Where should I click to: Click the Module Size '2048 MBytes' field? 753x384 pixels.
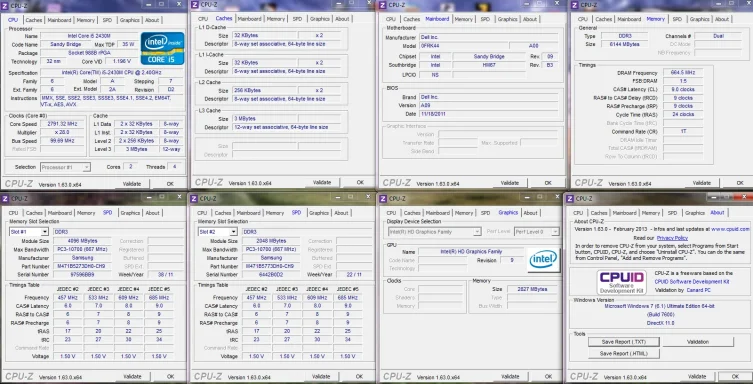pyautogui.click(x=271, y=241)
